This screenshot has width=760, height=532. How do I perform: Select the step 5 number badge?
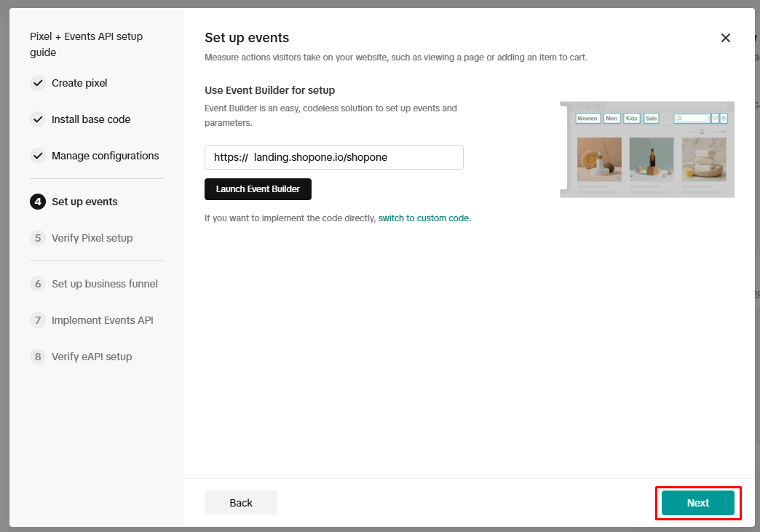[x=38, y=238]
